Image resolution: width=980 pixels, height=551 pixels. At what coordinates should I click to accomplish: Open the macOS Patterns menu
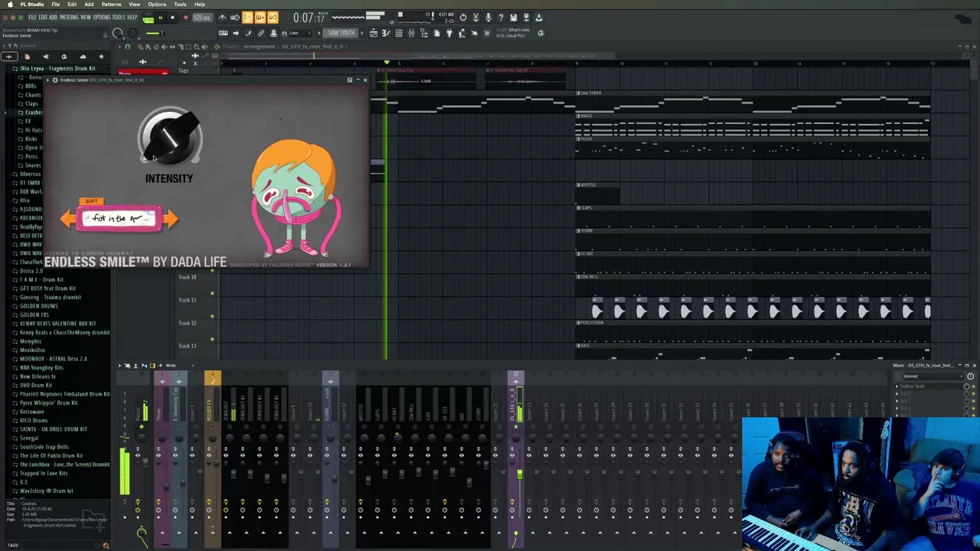(x=111, y=4)
